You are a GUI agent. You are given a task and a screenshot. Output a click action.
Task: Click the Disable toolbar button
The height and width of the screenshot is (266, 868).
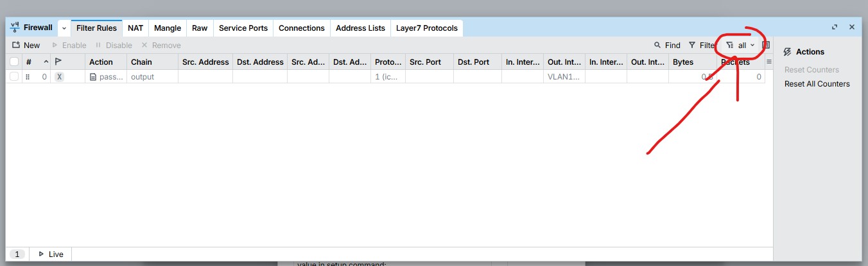(x=114, y=46)
